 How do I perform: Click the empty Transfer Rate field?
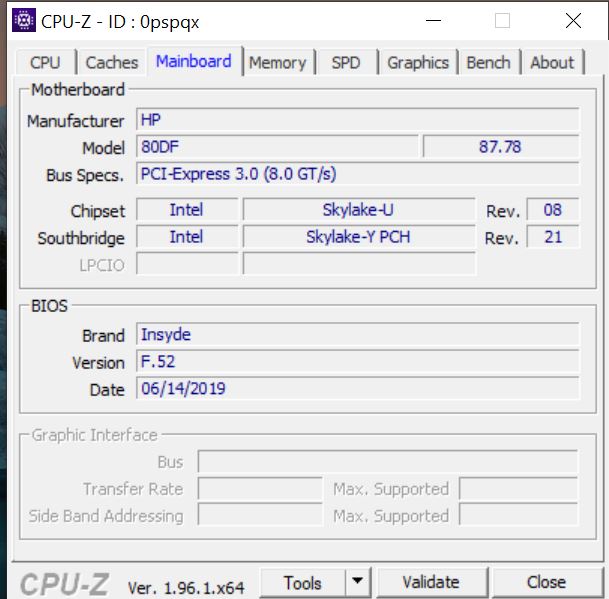coord(260,488)
